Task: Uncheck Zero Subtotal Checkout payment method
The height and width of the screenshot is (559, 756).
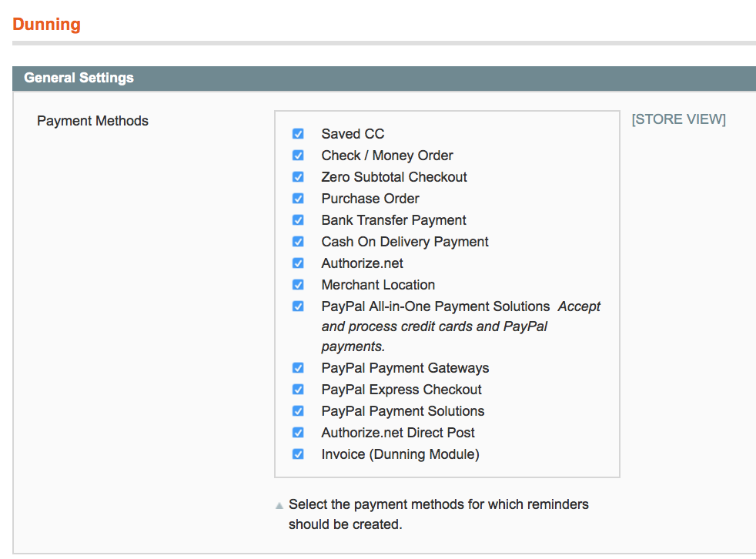Action: (298, 177)
